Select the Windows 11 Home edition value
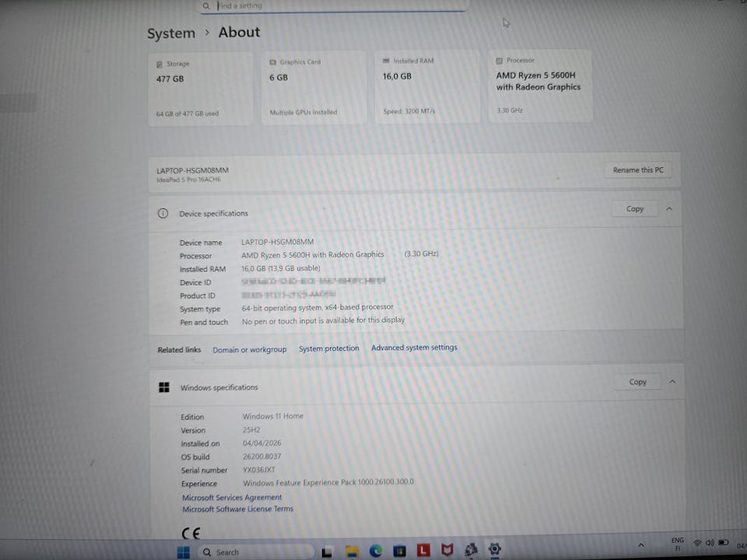This screenshot has width=747, height=560. tap(273, 415)
